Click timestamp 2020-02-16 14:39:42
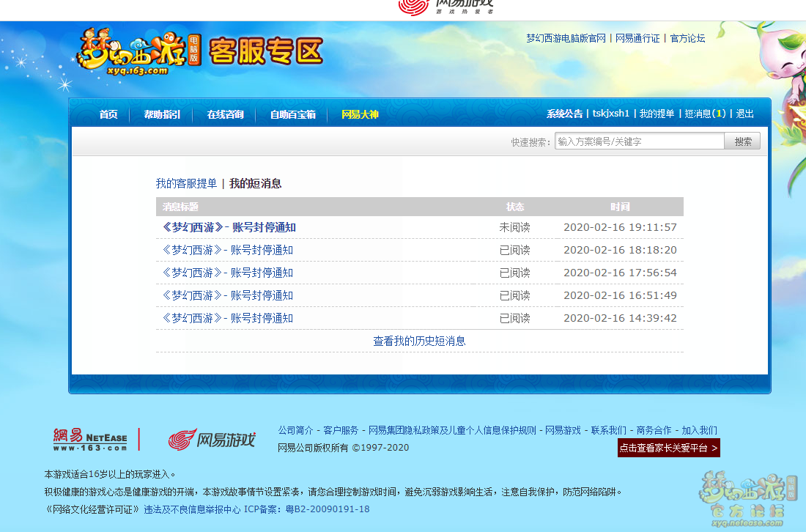 tap(620, 317)
